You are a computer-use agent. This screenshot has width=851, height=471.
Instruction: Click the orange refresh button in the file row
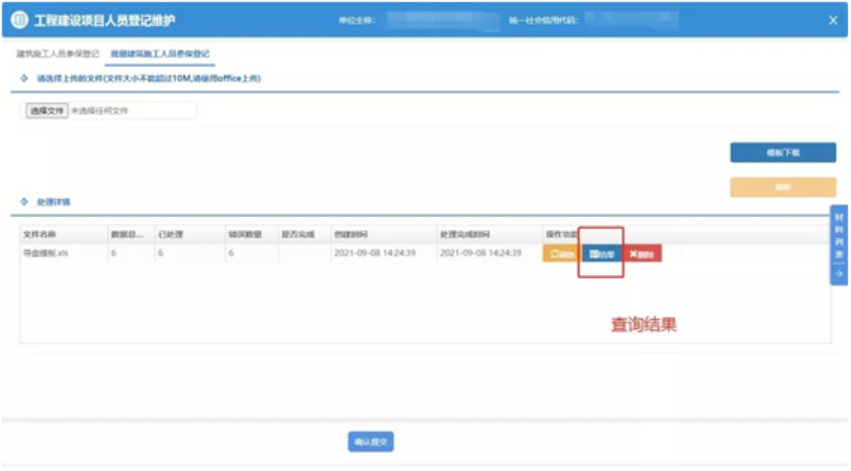coord(561,254)
